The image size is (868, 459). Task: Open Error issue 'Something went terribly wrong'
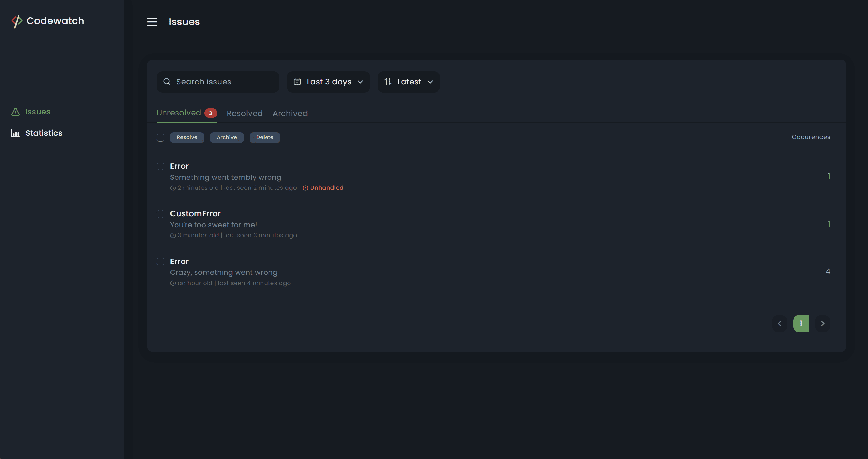[179, 166]
